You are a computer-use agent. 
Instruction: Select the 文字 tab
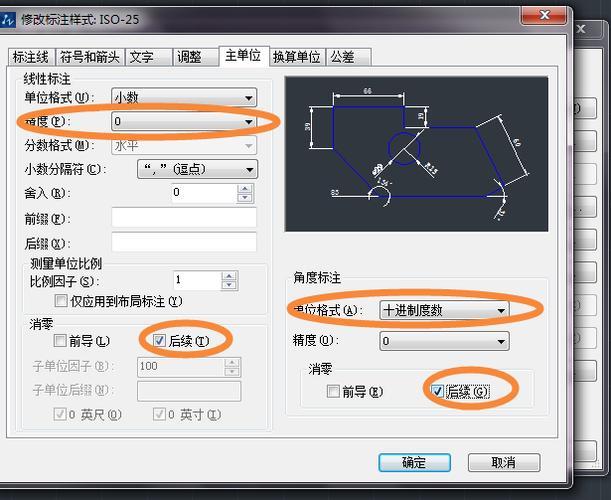pyautogui.click(x=148, y=57)
